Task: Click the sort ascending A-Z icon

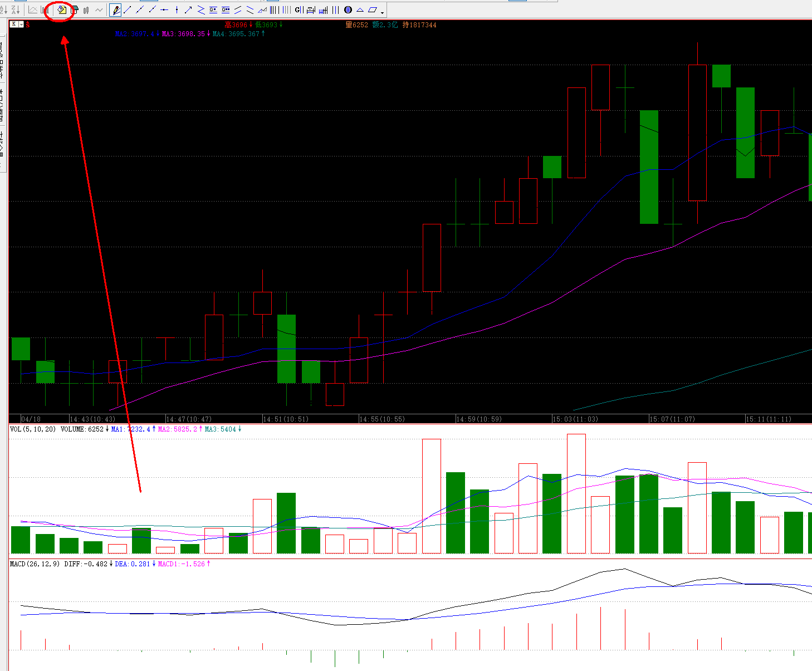Action: point(4,10)
